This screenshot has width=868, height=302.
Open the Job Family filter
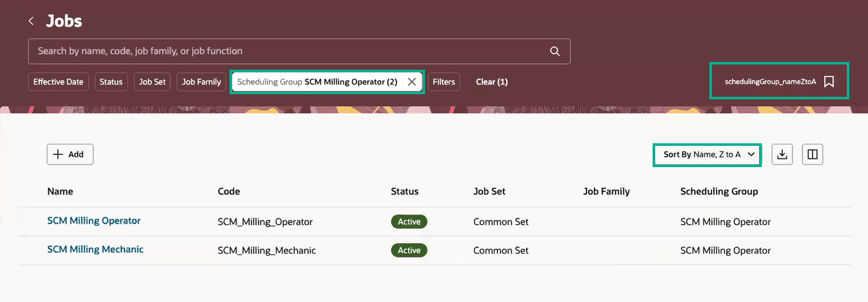point(201,82)
